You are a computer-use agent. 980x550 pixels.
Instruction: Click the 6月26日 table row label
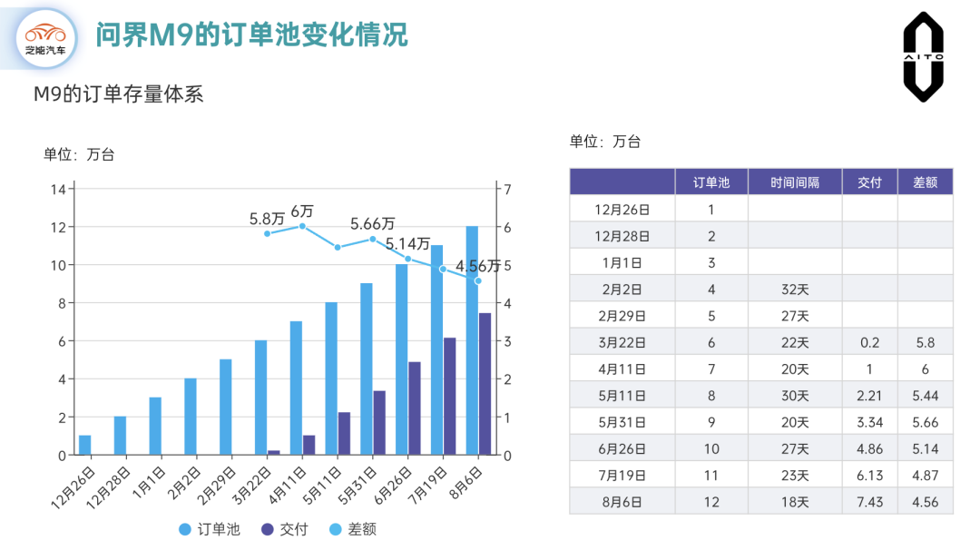(622, 448)
